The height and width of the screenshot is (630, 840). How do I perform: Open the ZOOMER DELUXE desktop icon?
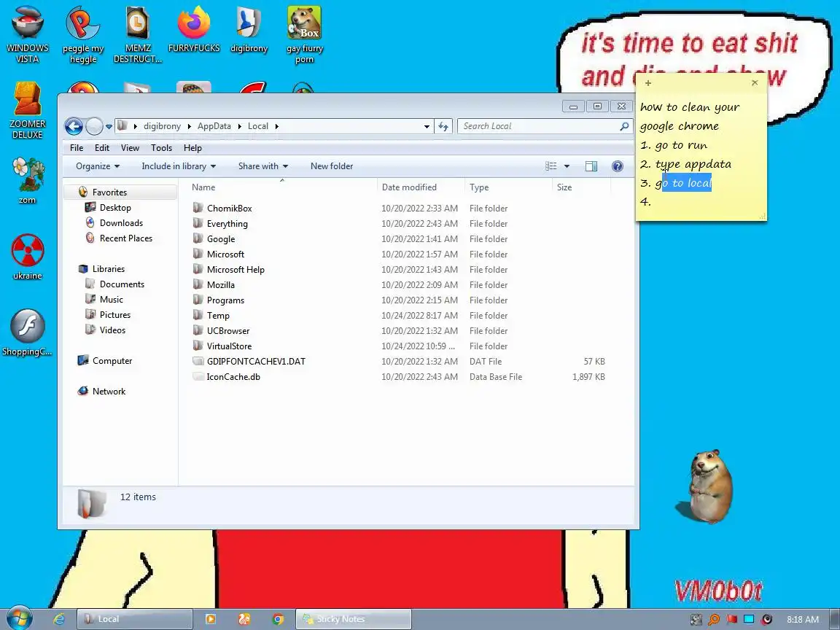click(x=27, y=110)
